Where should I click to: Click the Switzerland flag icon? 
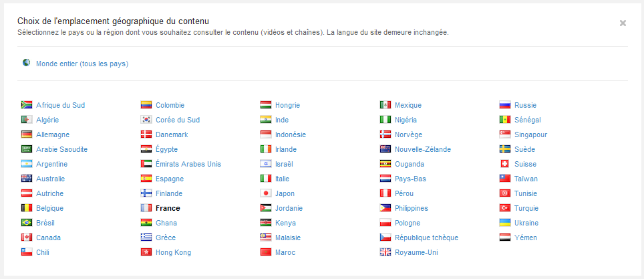coord(505,164)
